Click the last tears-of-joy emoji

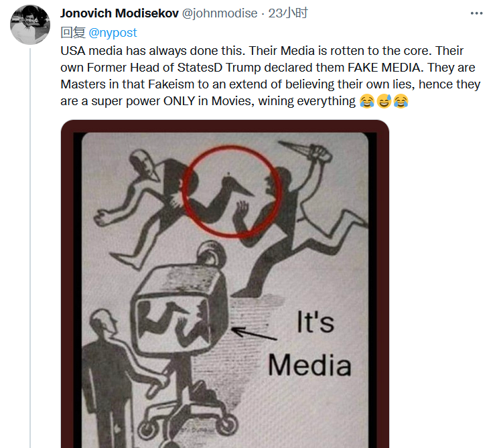(401, 102)
